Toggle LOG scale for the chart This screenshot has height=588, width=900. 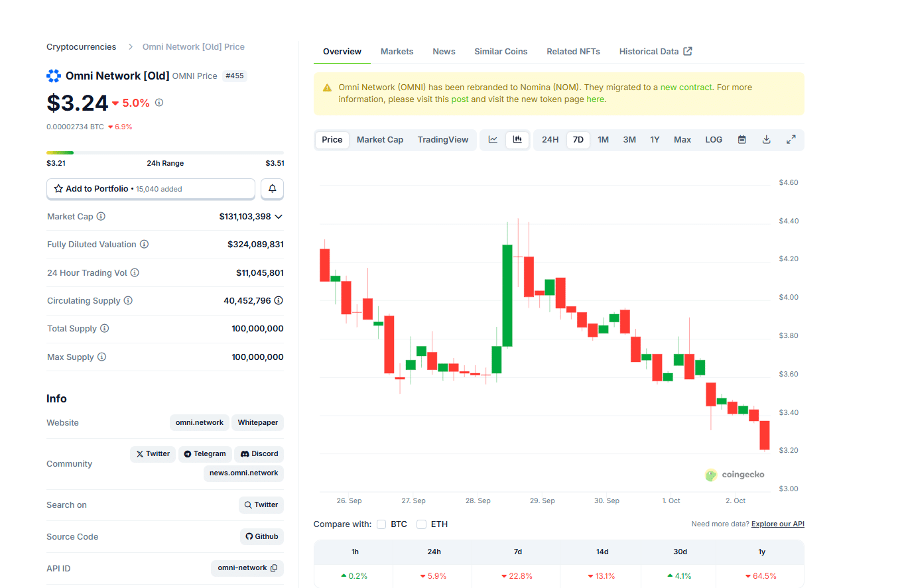[714, 139]
